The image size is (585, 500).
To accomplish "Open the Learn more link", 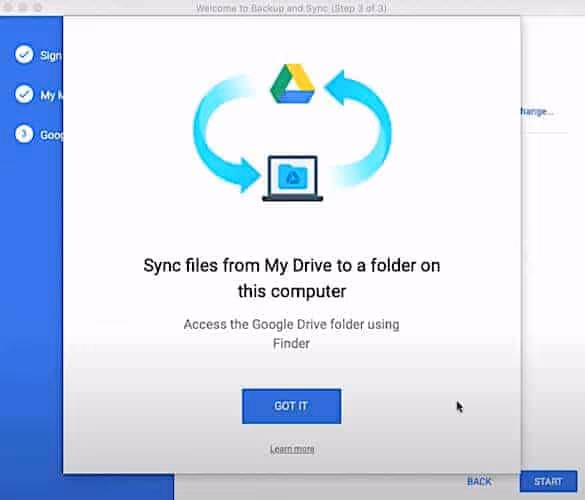I will [292, 449].
